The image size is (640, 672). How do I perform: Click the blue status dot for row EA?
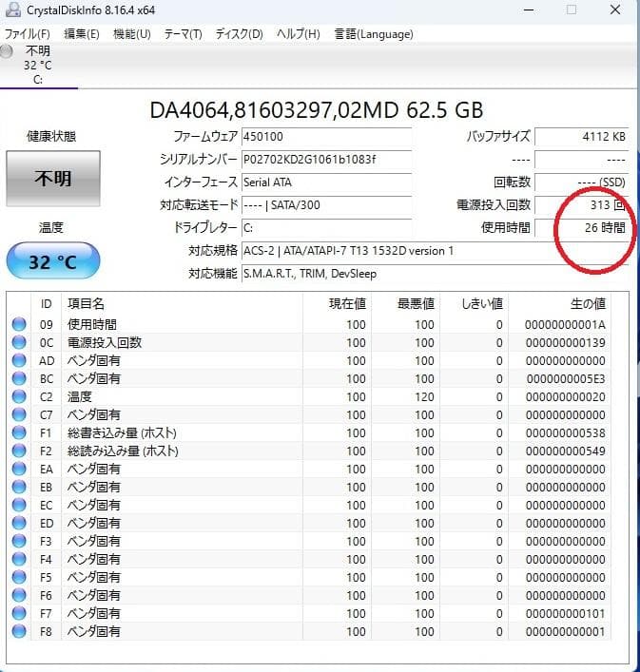19,469
